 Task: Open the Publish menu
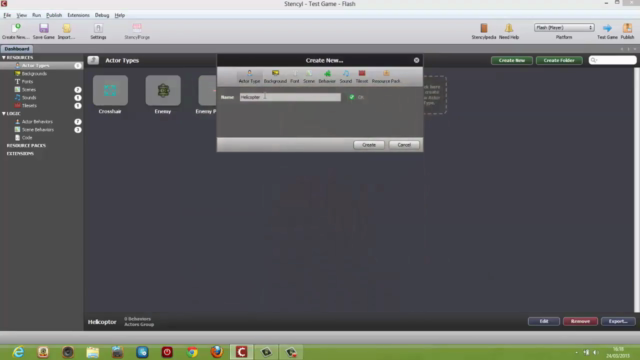(54, 15)
